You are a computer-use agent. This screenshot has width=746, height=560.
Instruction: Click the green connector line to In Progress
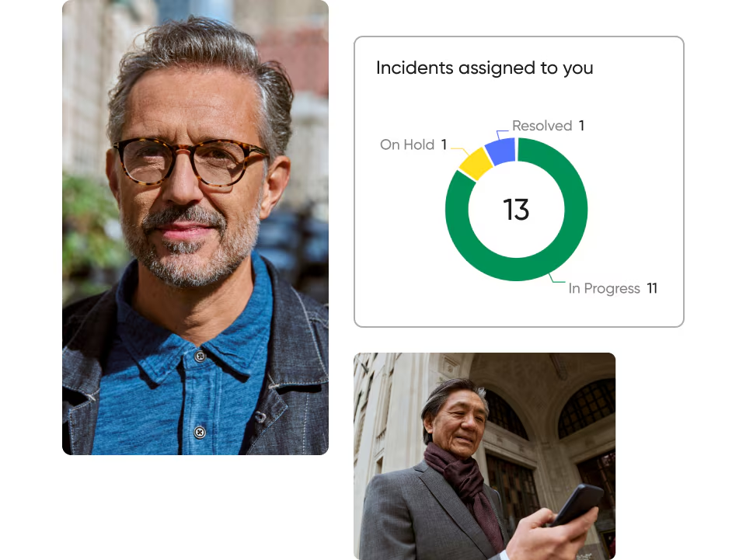pos(556,279)
